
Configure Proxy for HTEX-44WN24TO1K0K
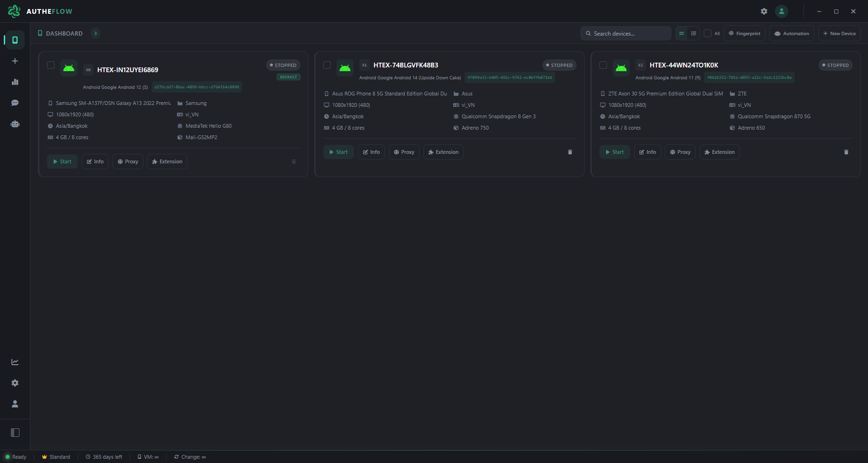click(680, 152)
